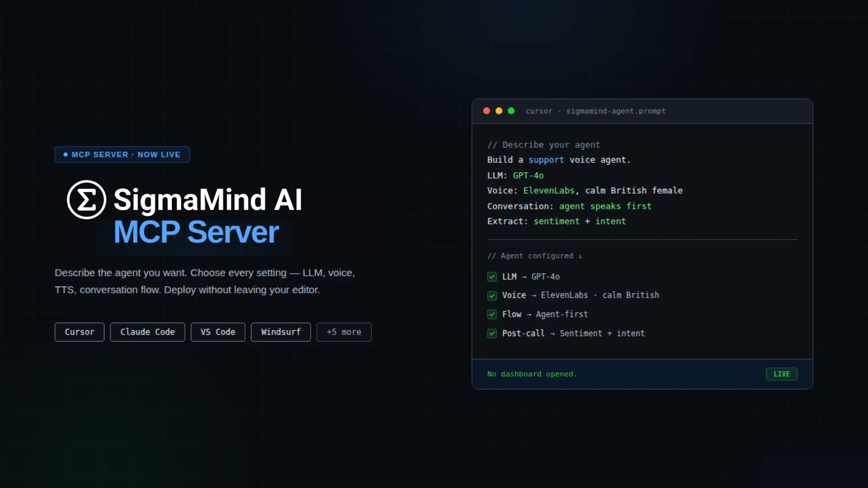Click the sigmamind-agent.prompt file title

615,111
